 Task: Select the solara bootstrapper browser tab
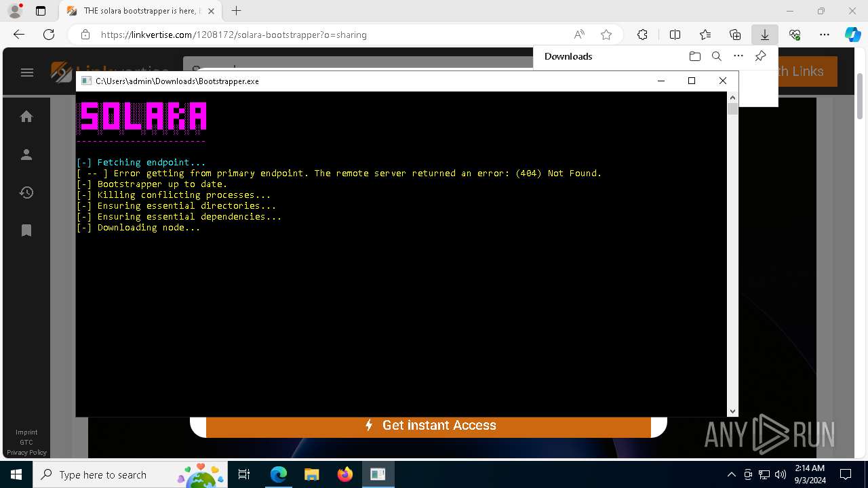coord(140,11)
